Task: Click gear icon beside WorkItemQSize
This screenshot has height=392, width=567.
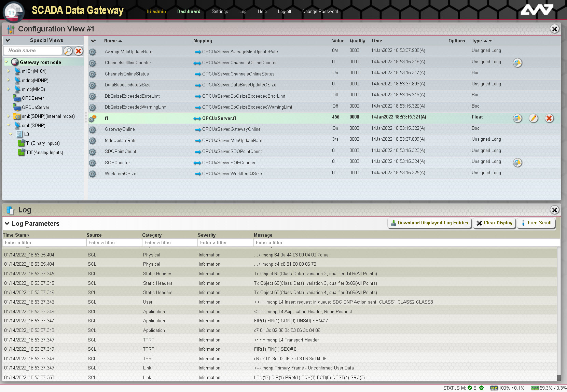Action: [92, 174]
